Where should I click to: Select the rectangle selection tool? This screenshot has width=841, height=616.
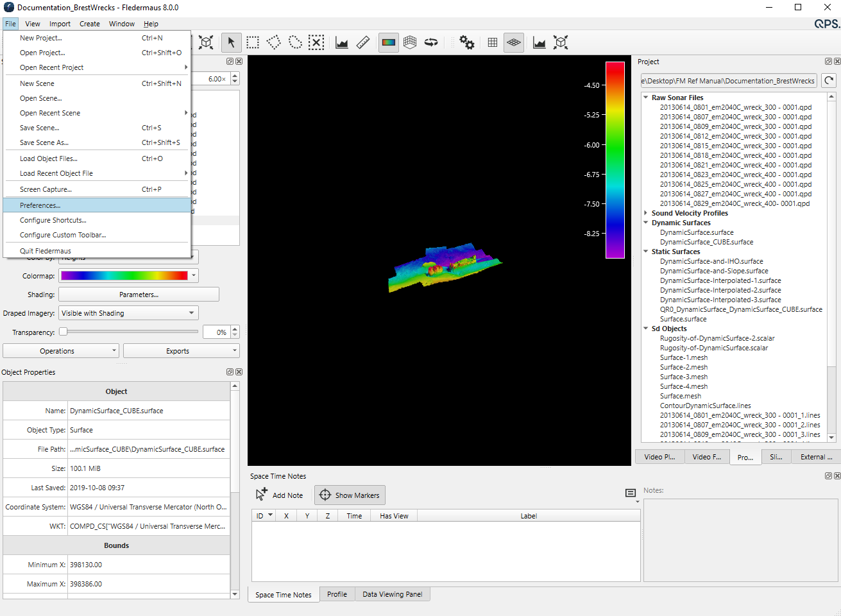[253, 43]
